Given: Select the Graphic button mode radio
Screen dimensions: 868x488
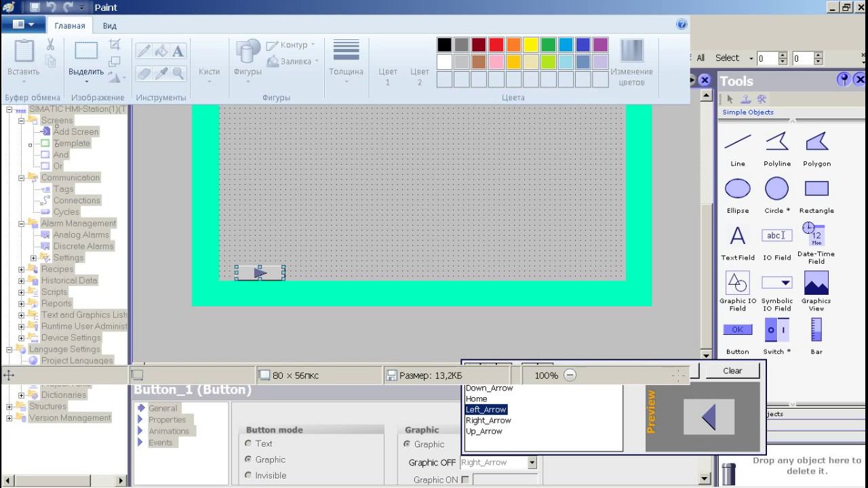Looking at the screenshot, I should (248, 460).
